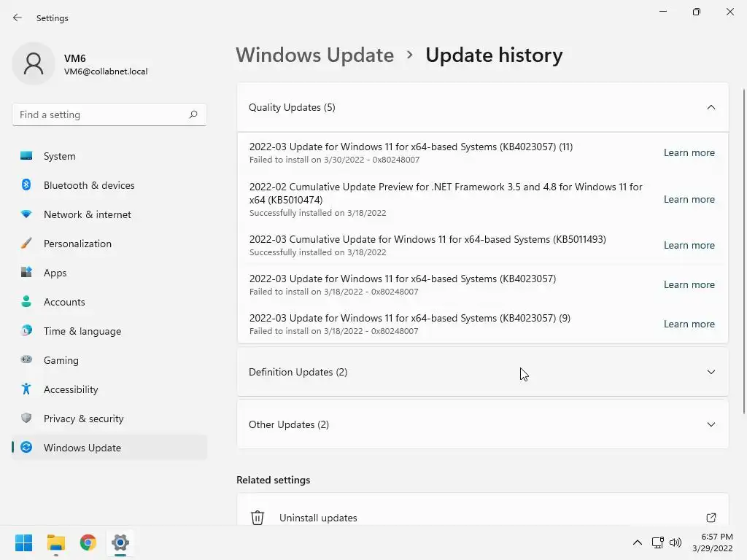Select the Accessibility figure icon
The image size is (747, 560).
pos(26,389)
